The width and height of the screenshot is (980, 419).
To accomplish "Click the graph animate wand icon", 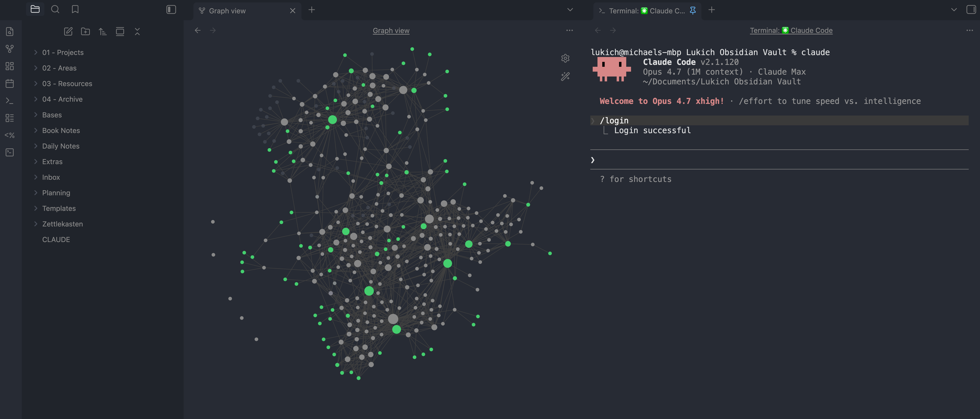I will click(x=565, y=77).
